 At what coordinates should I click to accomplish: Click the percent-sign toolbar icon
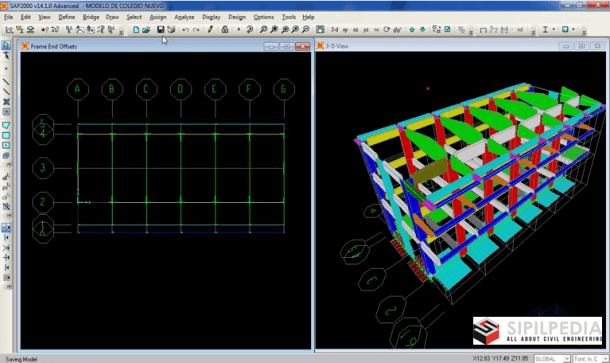461,30
